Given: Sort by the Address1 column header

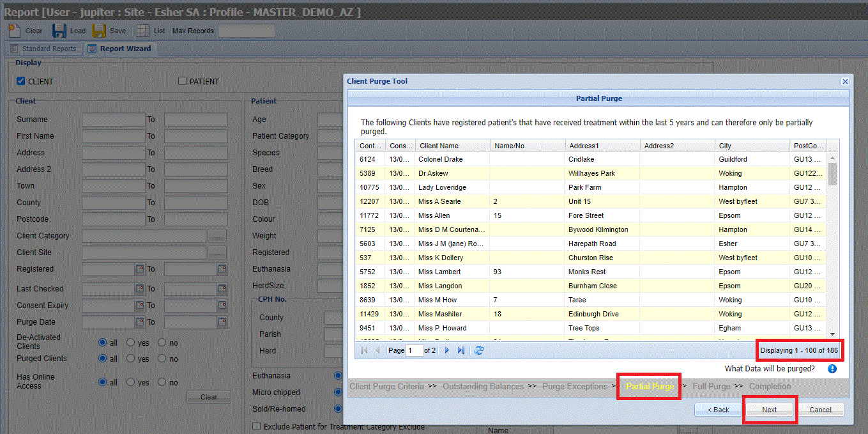Looking at the screenshot, I should [x=603, y=146].
